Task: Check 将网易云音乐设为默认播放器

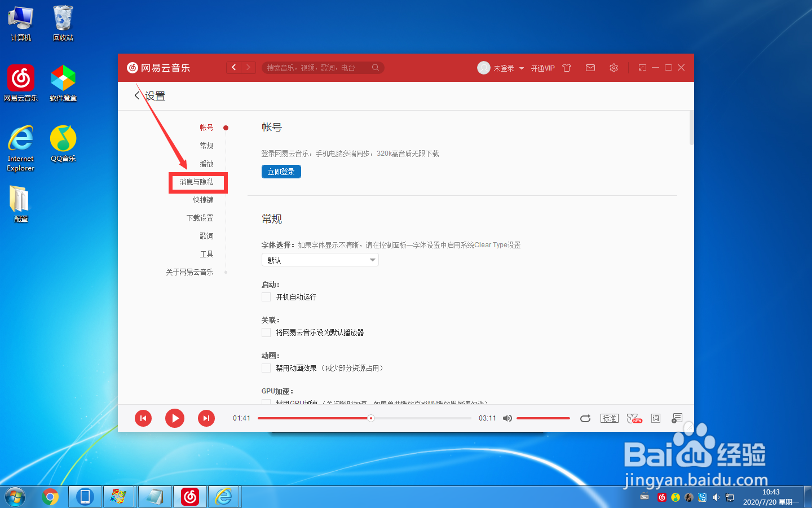Action: [x=266, y=332]
